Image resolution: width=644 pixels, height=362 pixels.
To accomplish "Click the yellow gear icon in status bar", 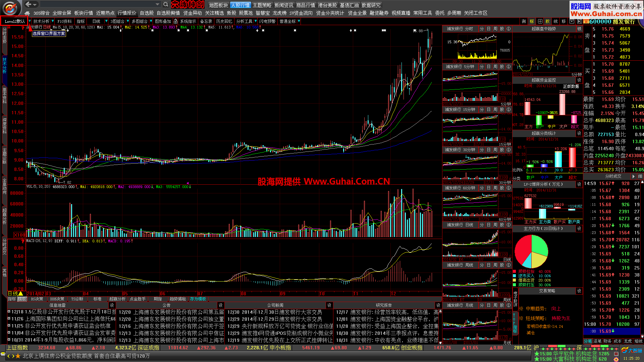I will 616,359.
